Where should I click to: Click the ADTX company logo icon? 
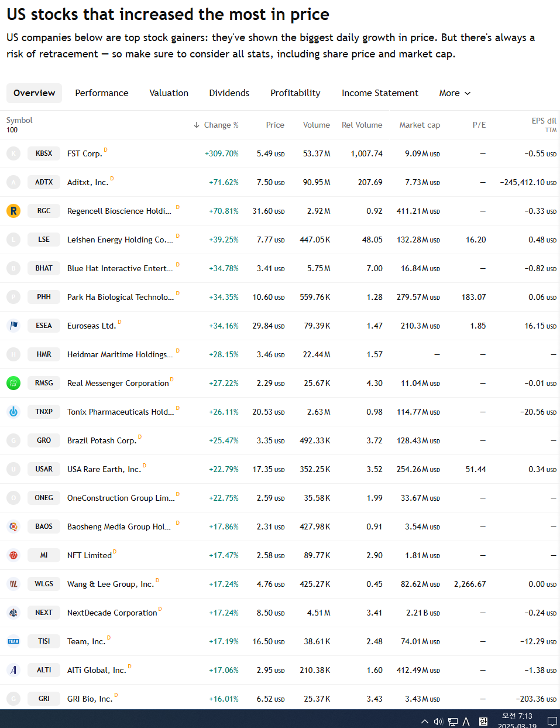point(13,182)
